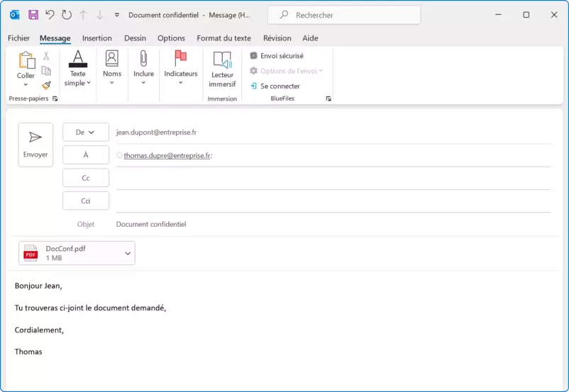Launch the Lecteur immersif reader
This screenshot has width=569, height=392.
[222, 69]
